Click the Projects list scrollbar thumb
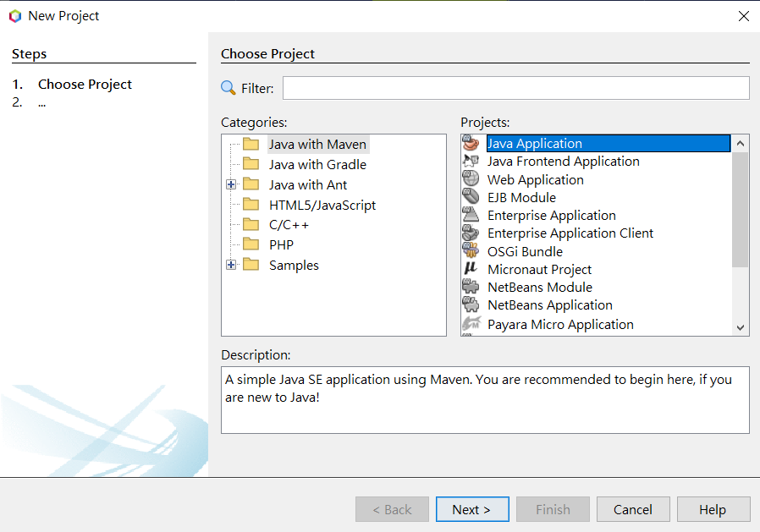The height and width of the screenshot is (532, 760). point(741,209)
